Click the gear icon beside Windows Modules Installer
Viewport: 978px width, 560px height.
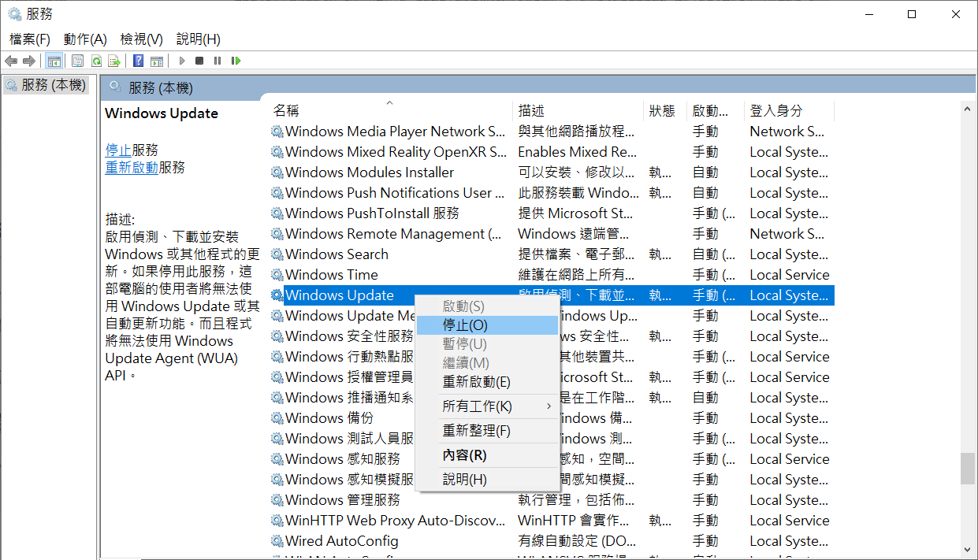pyautogui.click(x=277, y=172)
